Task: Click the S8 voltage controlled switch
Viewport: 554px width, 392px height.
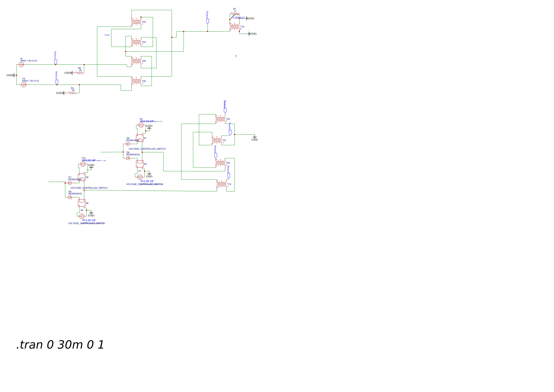Action: 82,203
